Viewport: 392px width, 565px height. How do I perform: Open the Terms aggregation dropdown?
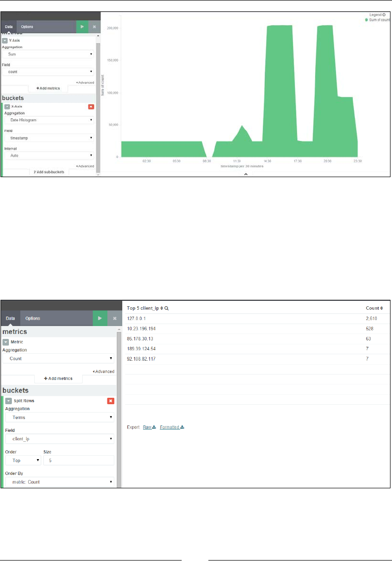60,417
